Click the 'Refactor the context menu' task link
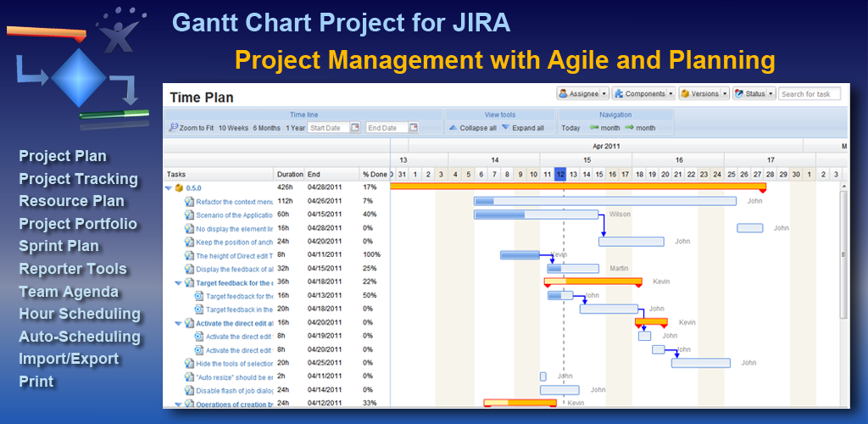 [234, 202]
